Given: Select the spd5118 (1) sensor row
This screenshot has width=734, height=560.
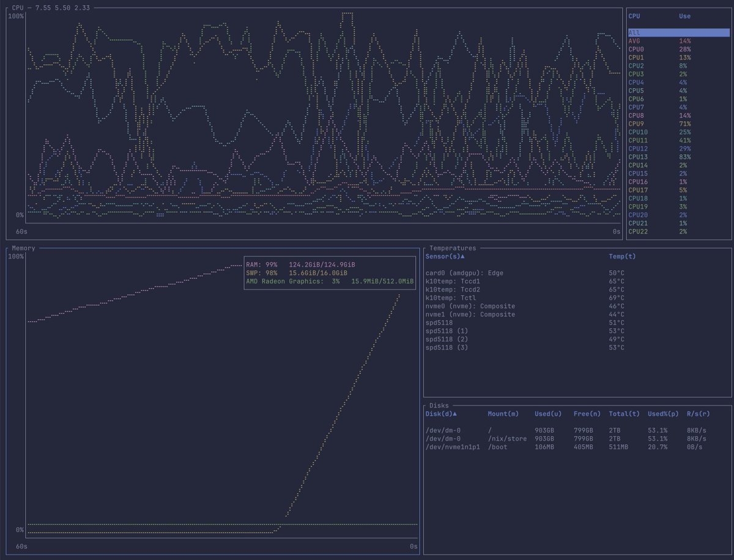Looking at the screenshot, I should pyautogui.click(x=577, y=331).
